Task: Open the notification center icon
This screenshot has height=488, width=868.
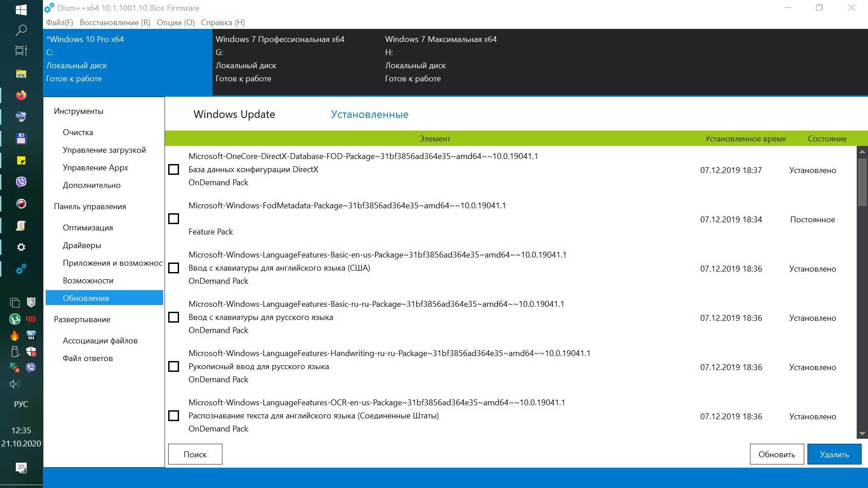Action: 21,468
